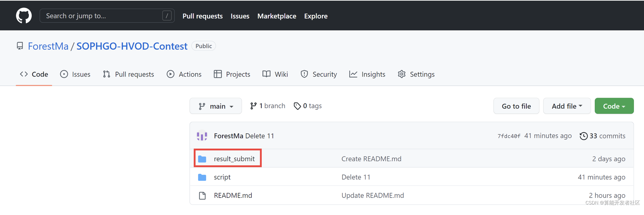Click the script folder icon
Screen dimensions: 644x215
click(x=202, y=177)
